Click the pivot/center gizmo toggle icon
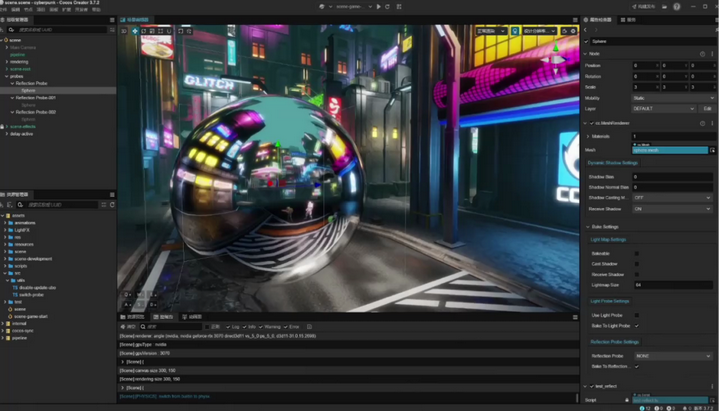 (x=180, y=31)
